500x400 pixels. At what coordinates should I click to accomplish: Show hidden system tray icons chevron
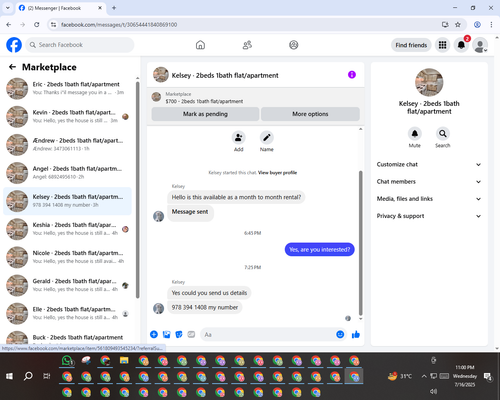point(424,376)
